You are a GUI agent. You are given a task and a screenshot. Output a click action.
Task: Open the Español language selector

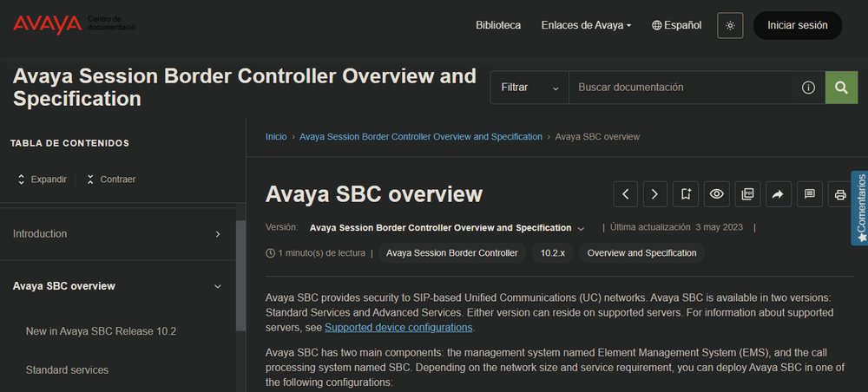pos(676,25)
